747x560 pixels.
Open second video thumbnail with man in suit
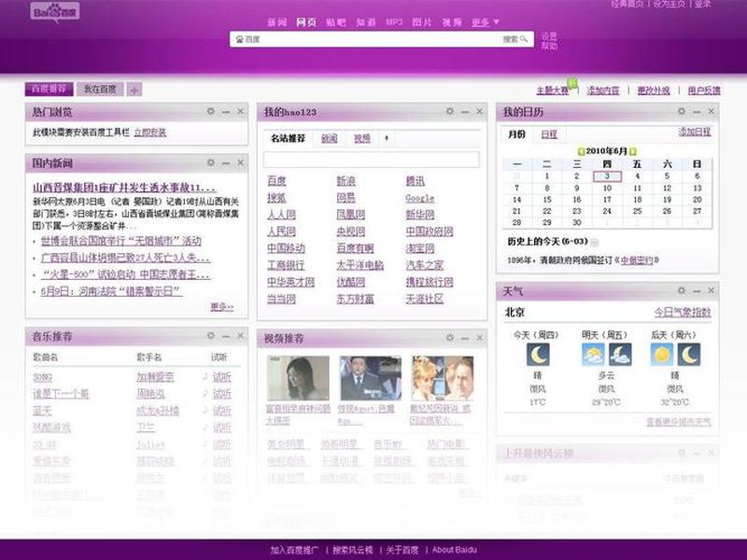point(370,379)
